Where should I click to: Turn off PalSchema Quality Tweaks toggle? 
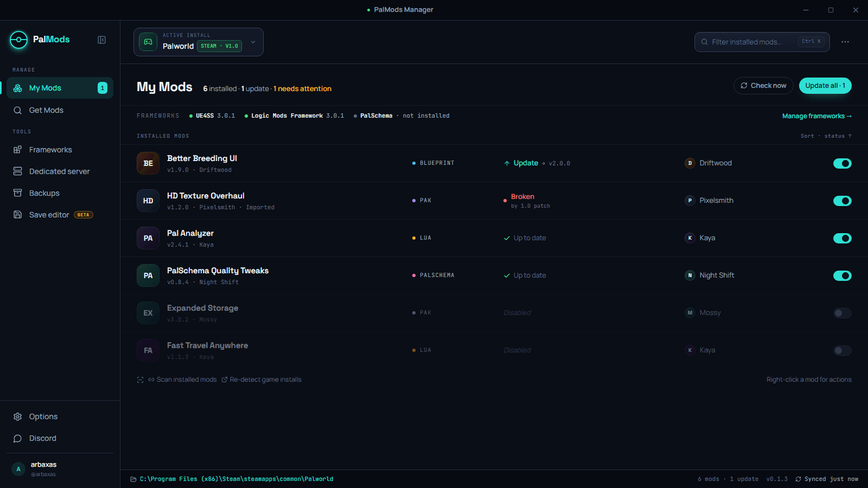point(843,275)
